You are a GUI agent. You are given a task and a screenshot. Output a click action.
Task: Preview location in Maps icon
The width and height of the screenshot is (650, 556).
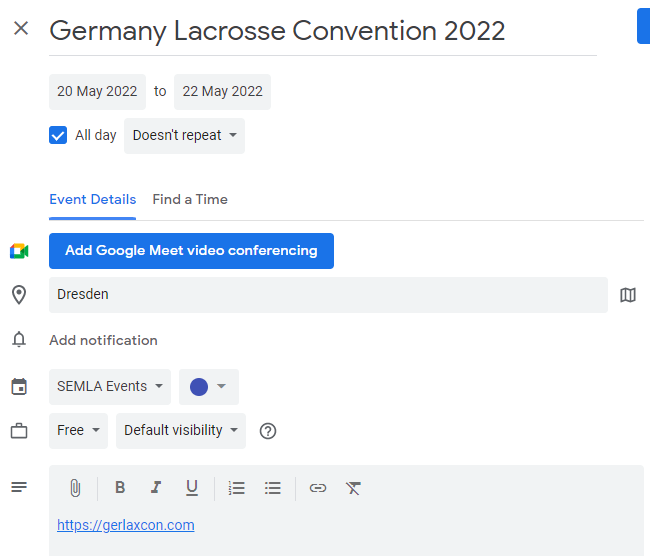(x=628, y=295)
